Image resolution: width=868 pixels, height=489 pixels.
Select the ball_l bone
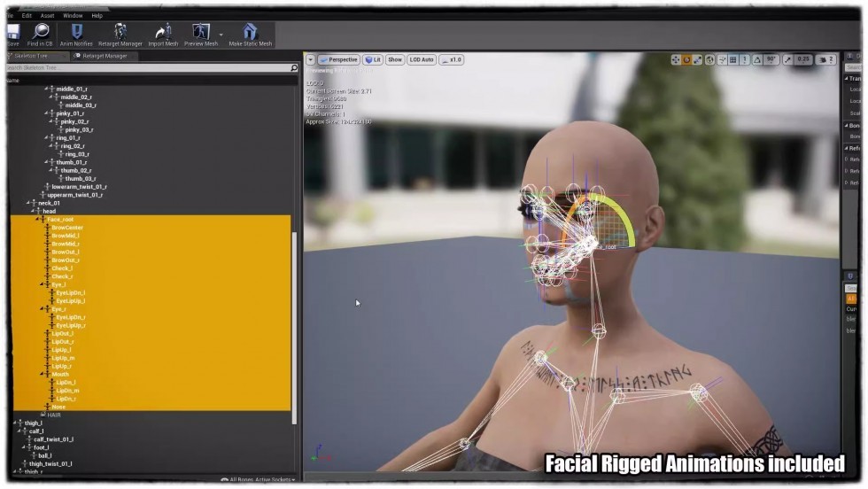[x=45, y=455]
